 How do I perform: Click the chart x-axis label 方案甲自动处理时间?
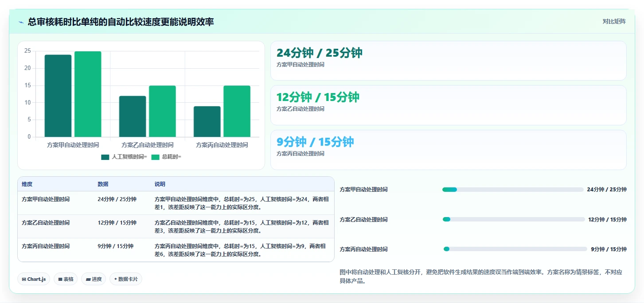pyautogui.click(x=73, y=145)
